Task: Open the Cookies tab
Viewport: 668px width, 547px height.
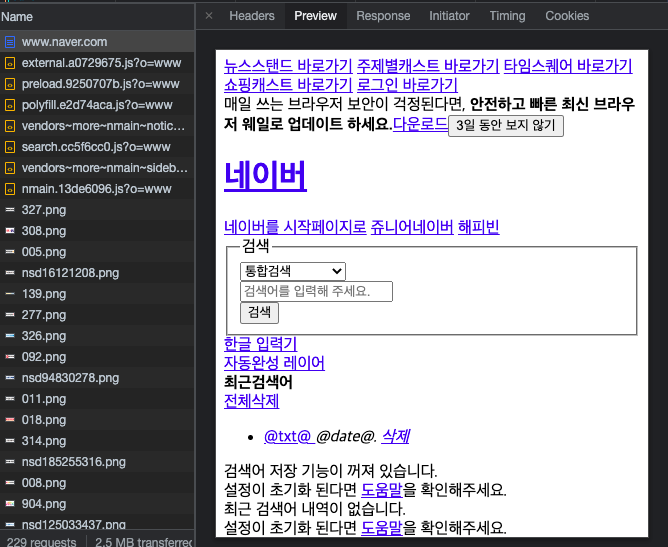Action: pyautogui.click(x=567, y=16)
